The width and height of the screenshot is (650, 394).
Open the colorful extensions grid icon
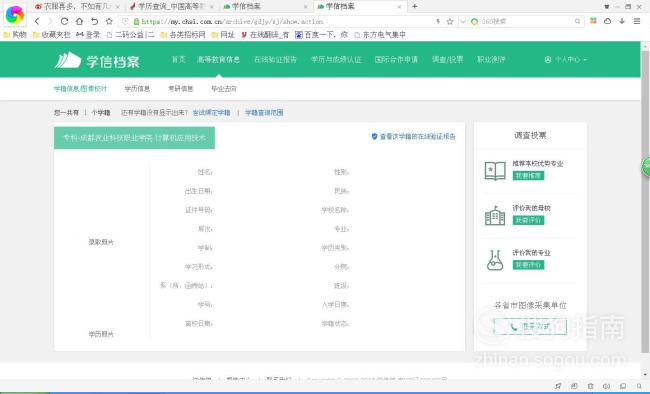[594, 21]
